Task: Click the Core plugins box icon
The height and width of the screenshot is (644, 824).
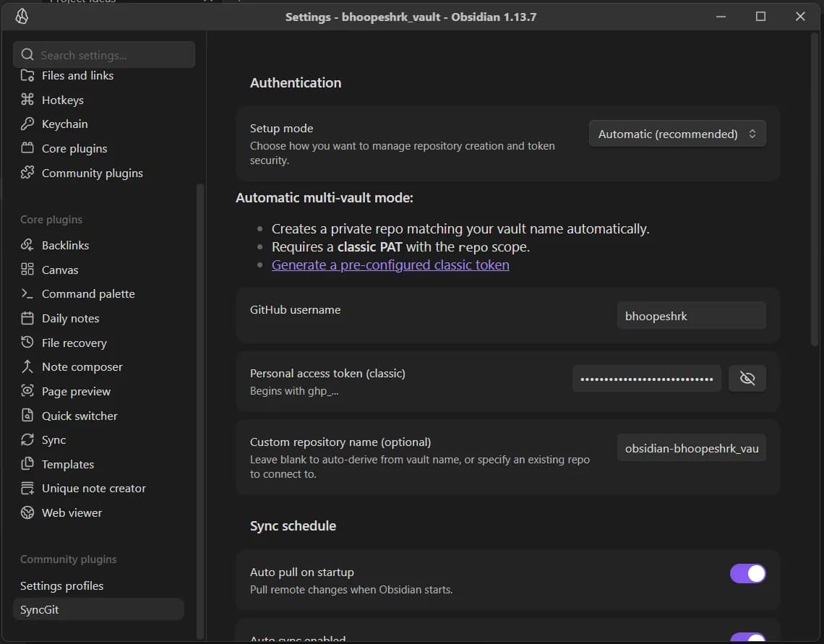Action: (27, 147)
